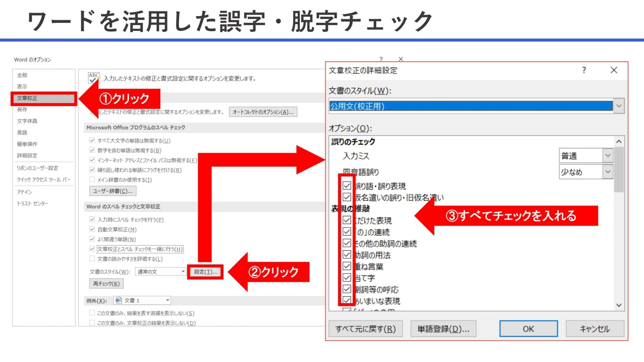Open 簡単操作 category

(27, 144)
